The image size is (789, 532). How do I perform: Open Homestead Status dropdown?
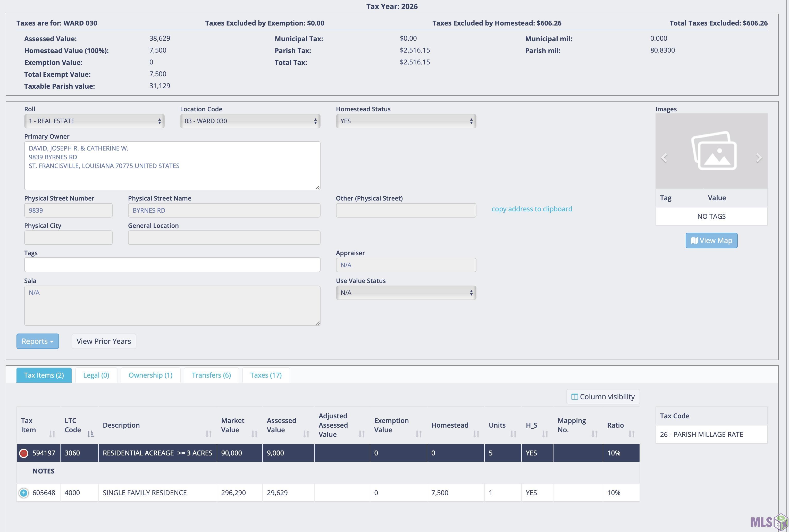(x=406, y=121)
